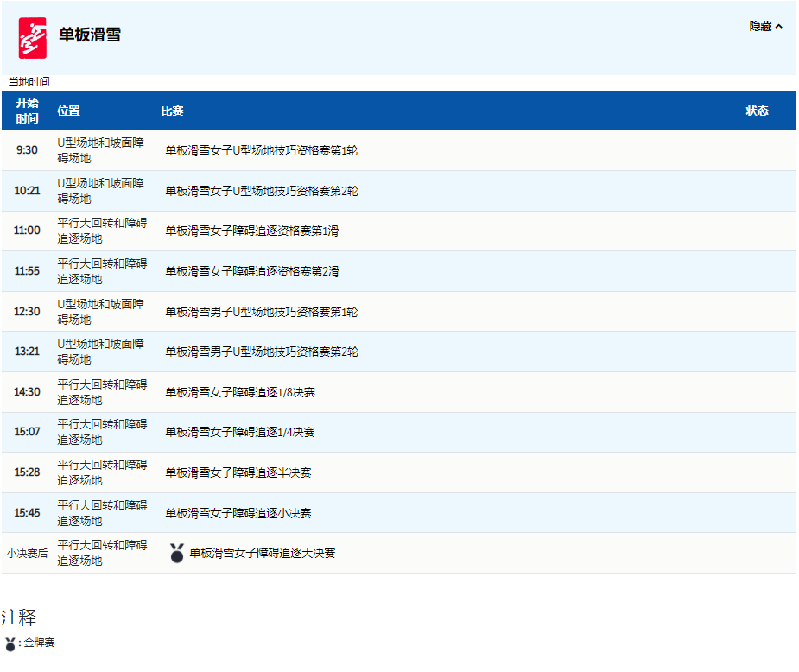
Task: Select the 单板滑雪女子障碍追逐1/8决赛 event
Action: (x=240, y=392)
